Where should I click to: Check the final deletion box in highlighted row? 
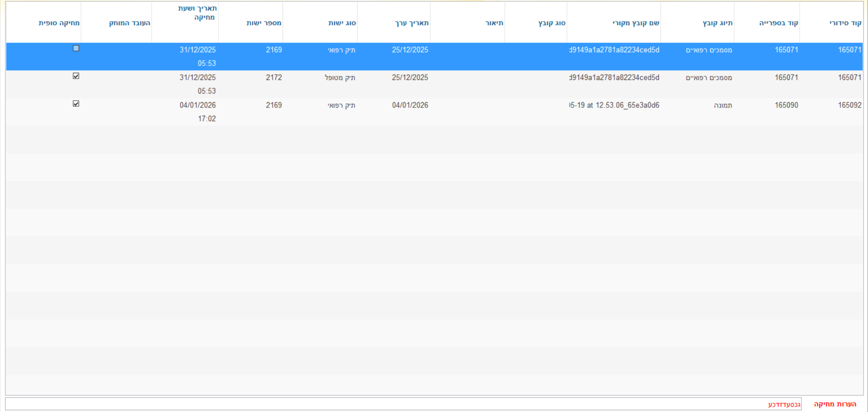76,48
